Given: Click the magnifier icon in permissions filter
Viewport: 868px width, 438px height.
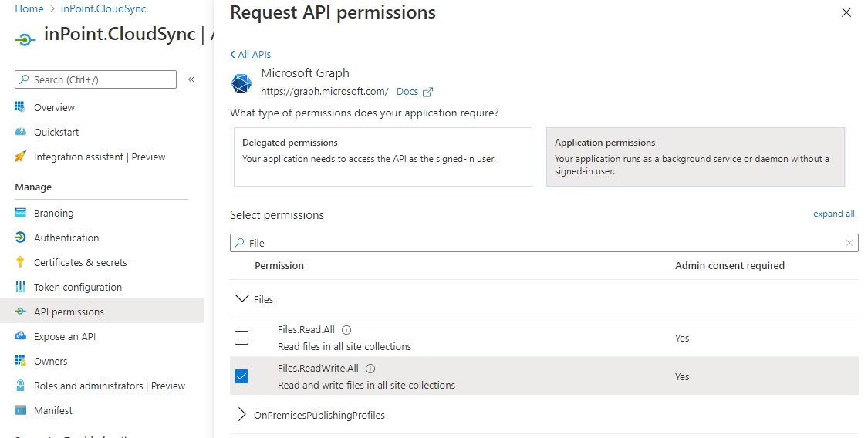Looking at the screenshot, I should (x=239, y=243).
